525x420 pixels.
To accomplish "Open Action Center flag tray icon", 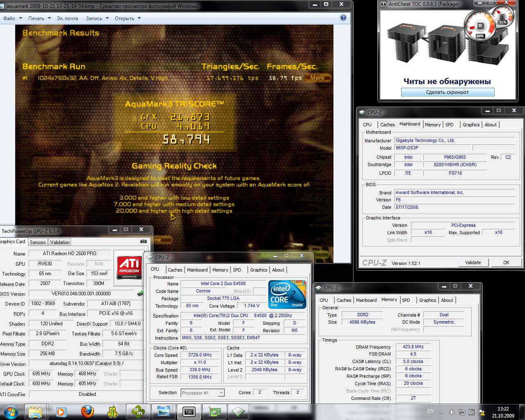I will coord(482,412).
